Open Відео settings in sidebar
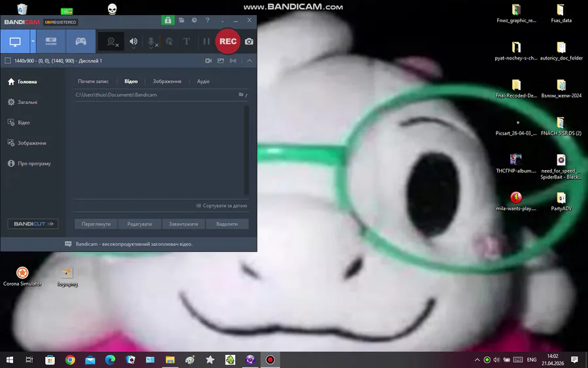This screenshot has width=588, height=368. click(19, 123)
